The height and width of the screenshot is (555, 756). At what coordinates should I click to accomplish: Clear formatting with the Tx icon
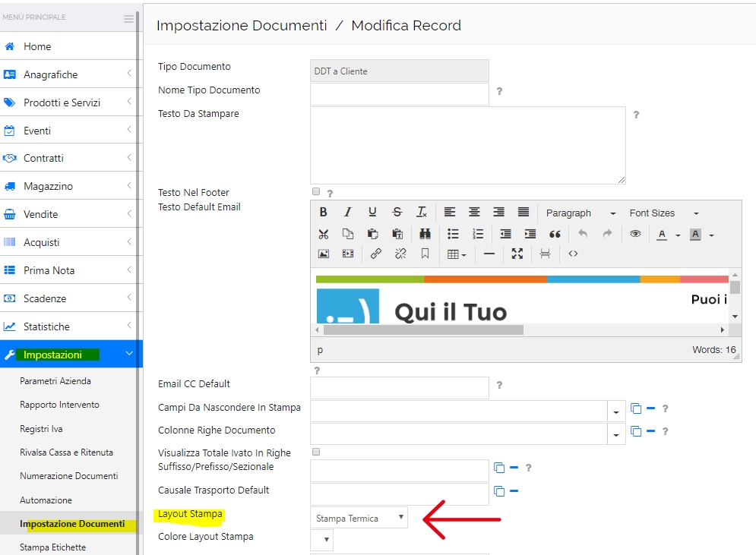point(422,212)
